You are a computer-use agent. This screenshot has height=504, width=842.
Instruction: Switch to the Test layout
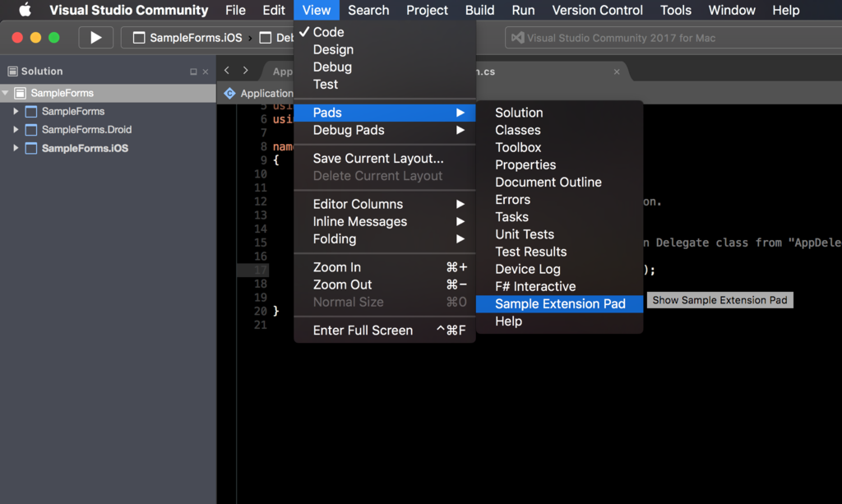click(385, 84)
